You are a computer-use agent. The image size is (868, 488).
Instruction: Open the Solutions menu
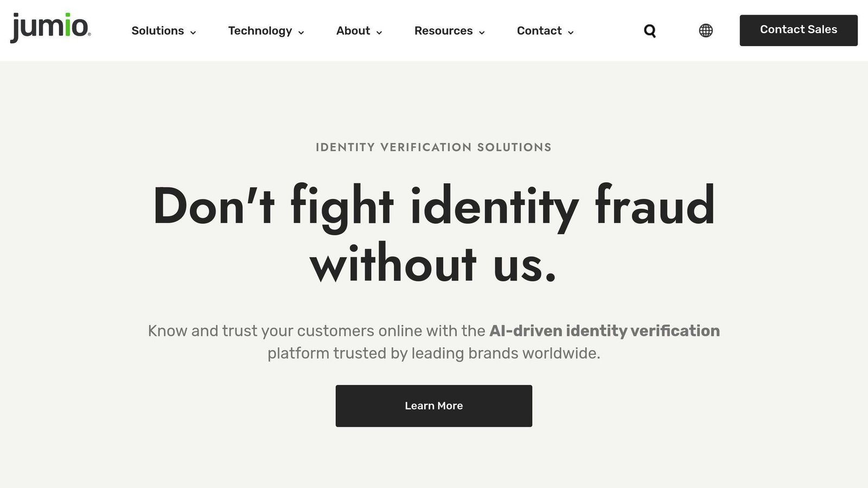pyautogui.click(x=157, y=31)
